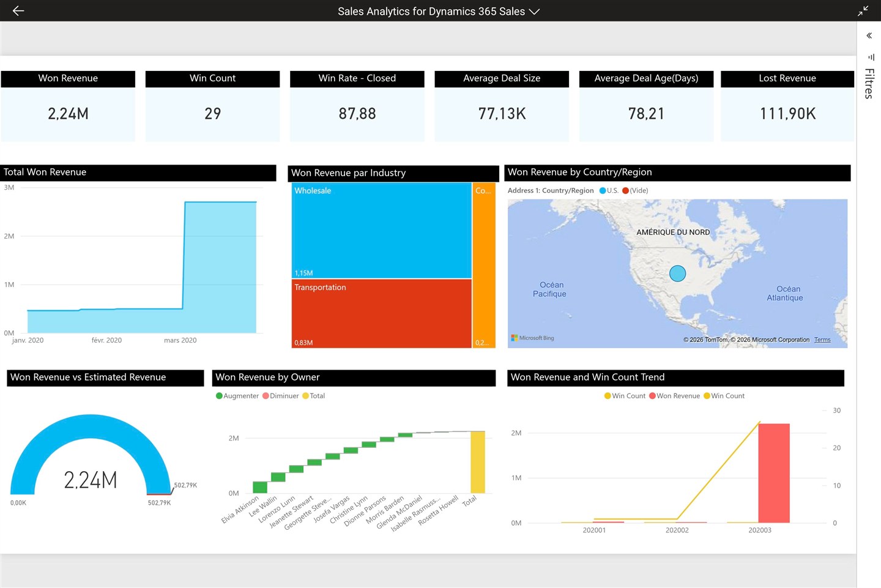
Task: Click the Won Revenue vs Estimated Revenue title
Action: (88, 378)
